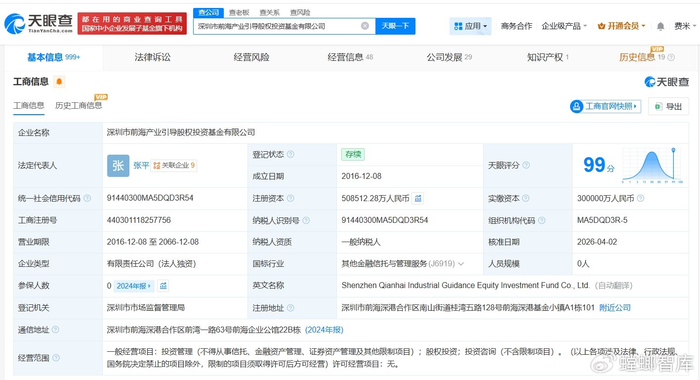The width and height of the screenshot is (700, 380).
Task: Click the orange alert bell beside 工商信息
Action: [59, 82]
